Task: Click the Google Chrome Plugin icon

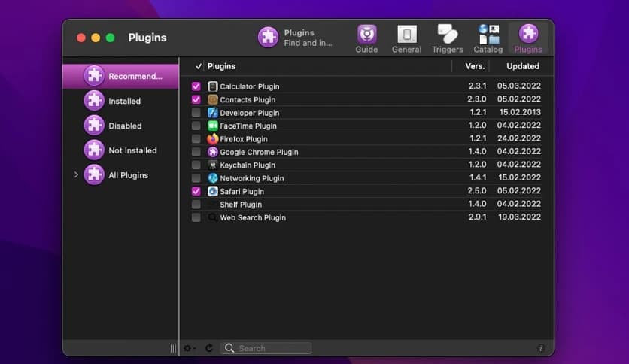Action: (213, 152)
